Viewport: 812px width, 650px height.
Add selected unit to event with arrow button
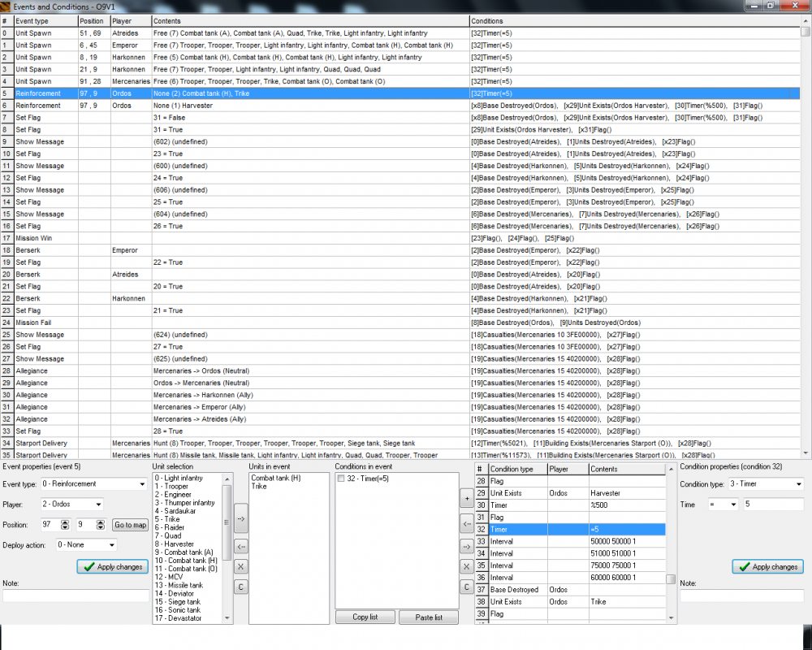(241, 517)
